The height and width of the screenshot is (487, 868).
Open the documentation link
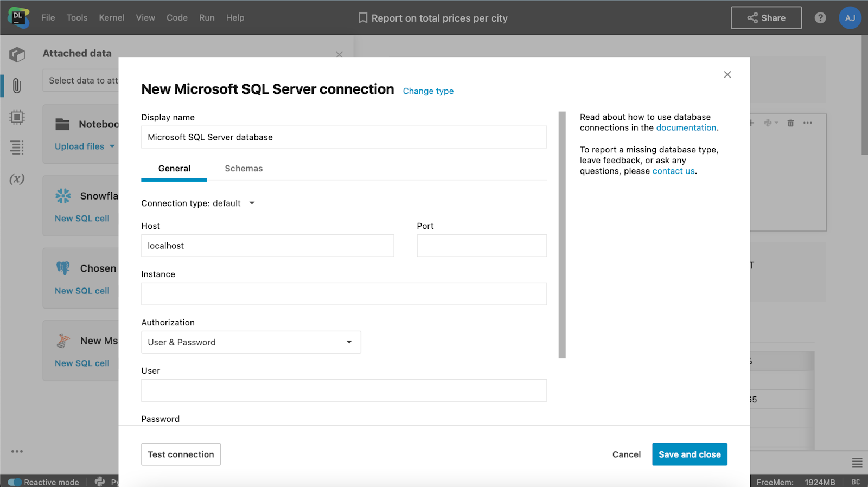point(686,128)
